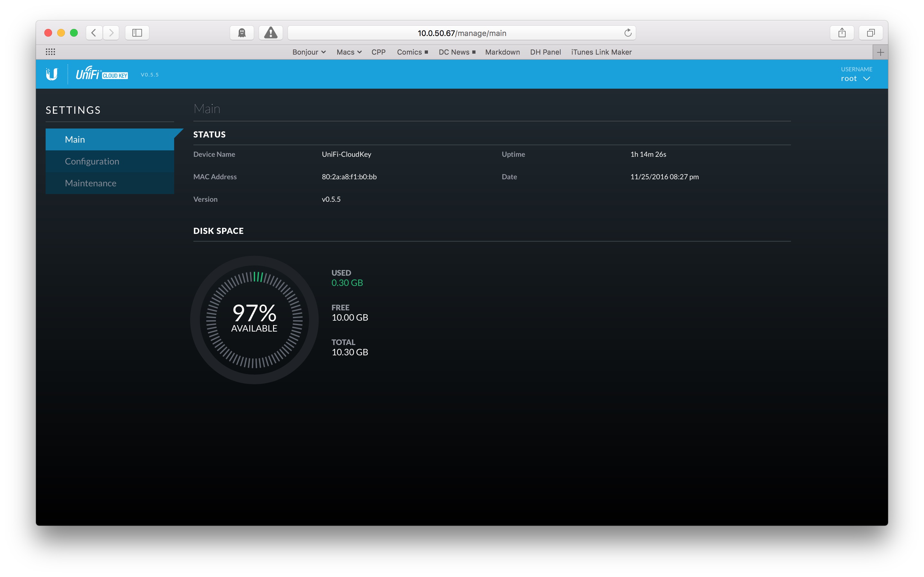The width and height of the screenshot is (924, 577).
Task: Expand the root username dropdown
Action: click(x=855, y=79)
